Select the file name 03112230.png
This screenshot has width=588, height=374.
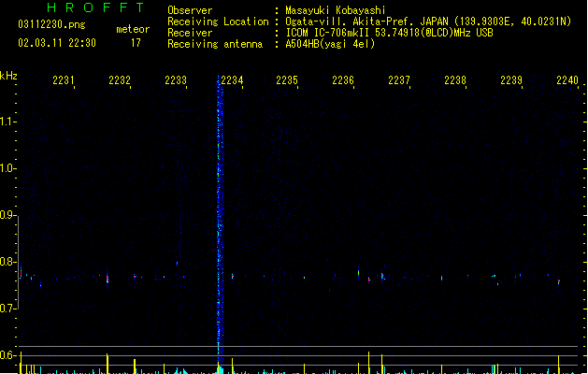[51, 24]
